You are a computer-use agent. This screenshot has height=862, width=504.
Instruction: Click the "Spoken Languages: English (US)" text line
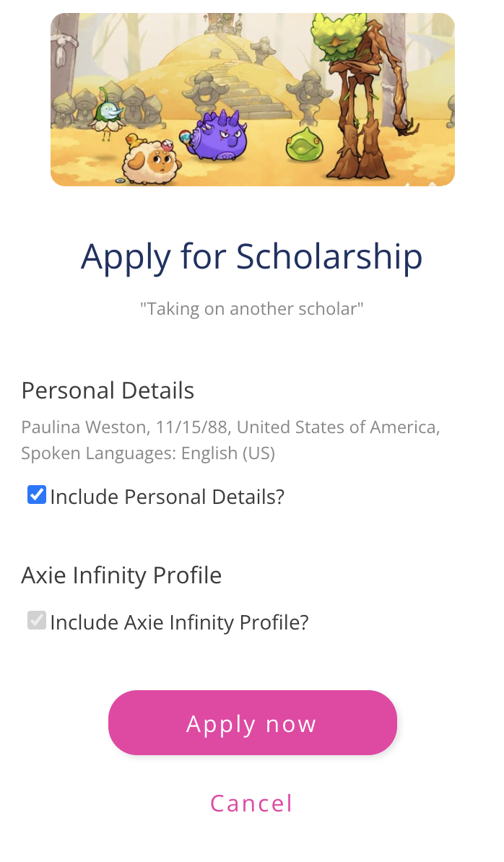(148, 453)
